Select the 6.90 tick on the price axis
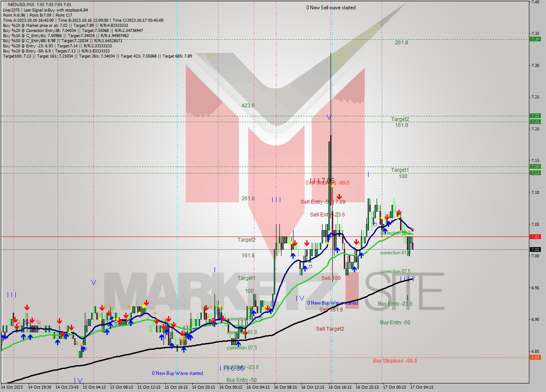This screenshot has width=546, height=392. [535, 319]
